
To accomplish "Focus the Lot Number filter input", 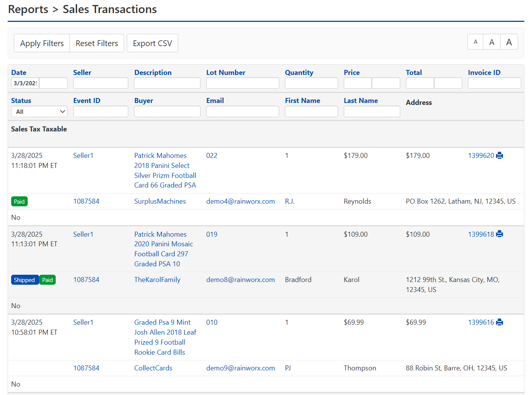I will tap(243, 83).
